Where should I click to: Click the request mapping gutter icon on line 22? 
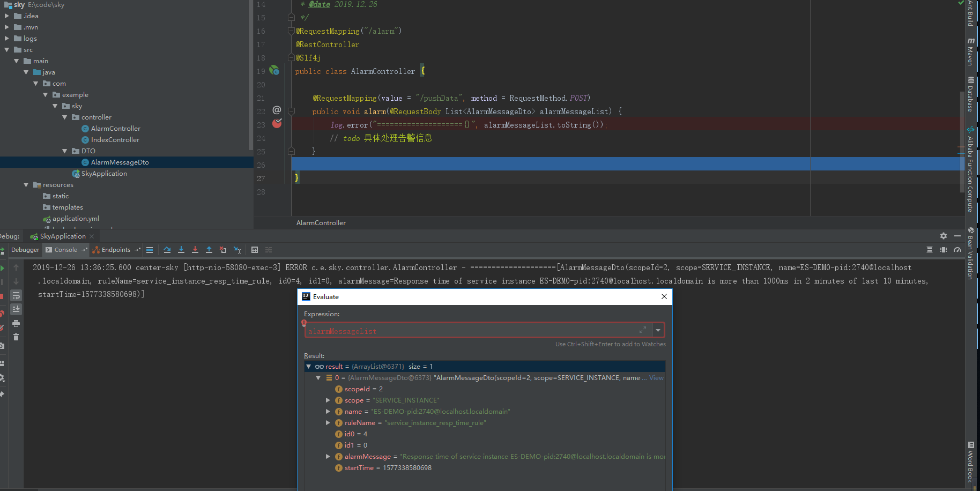point(277,110)
